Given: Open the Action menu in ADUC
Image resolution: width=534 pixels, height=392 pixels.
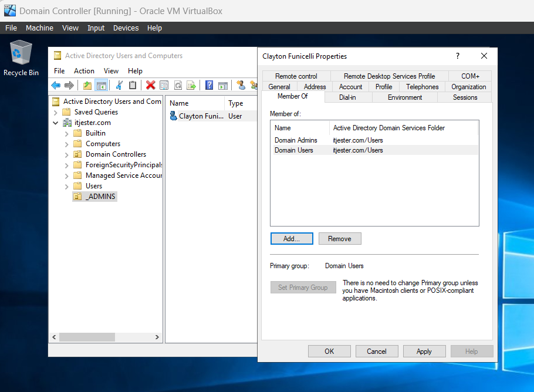Looking at the screenshot, I should click(x=84, y=71).
